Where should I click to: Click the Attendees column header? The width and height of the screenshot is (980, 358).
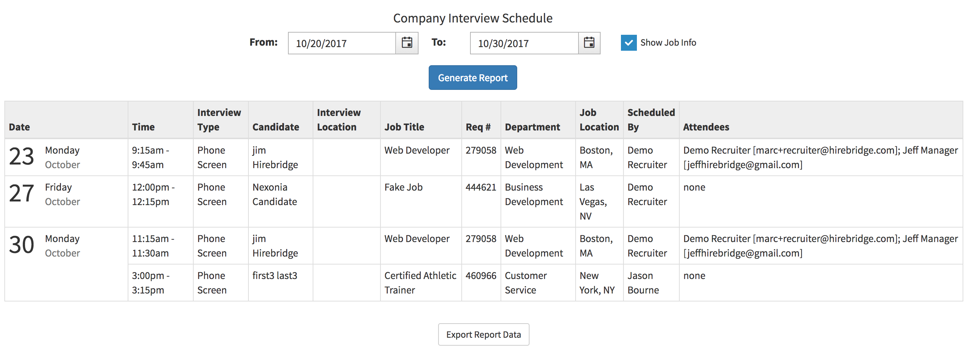(x=706, y=127)
